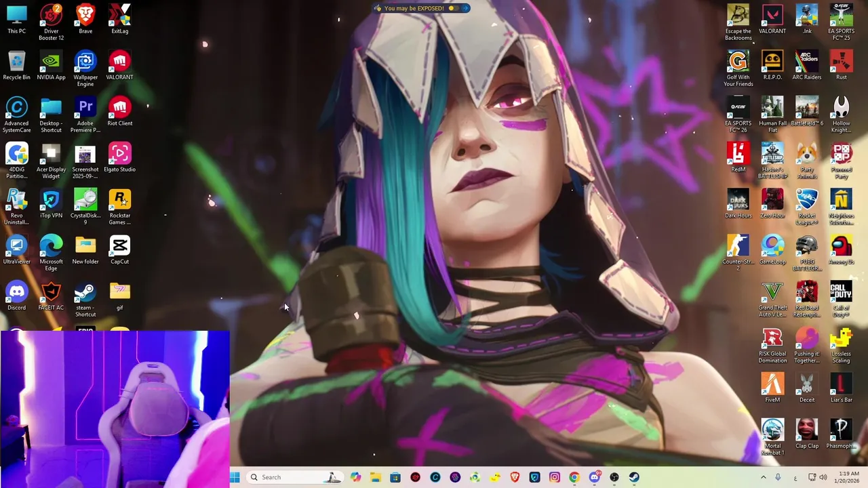
Task: Toggle the 'You may be EXPOSED!' switch
Action: coord(454,8)
